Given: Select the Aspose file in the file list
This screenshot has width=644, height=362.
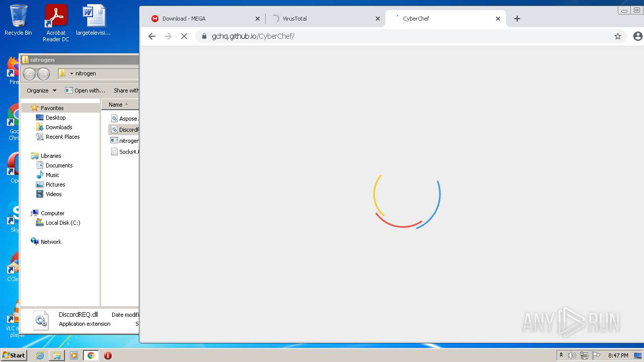Looking at the screenshot, I should click(x=124, y=119).
